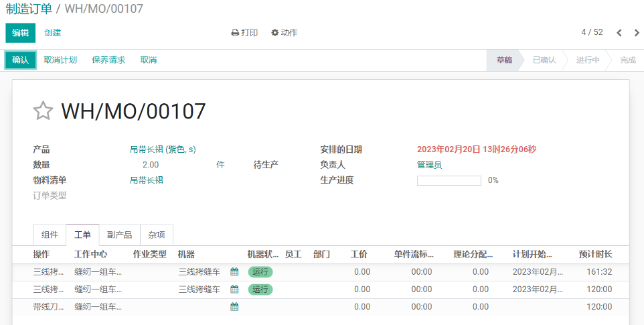
Task: Click 取消计划 to unplan the order
Action: coord(60,60)
